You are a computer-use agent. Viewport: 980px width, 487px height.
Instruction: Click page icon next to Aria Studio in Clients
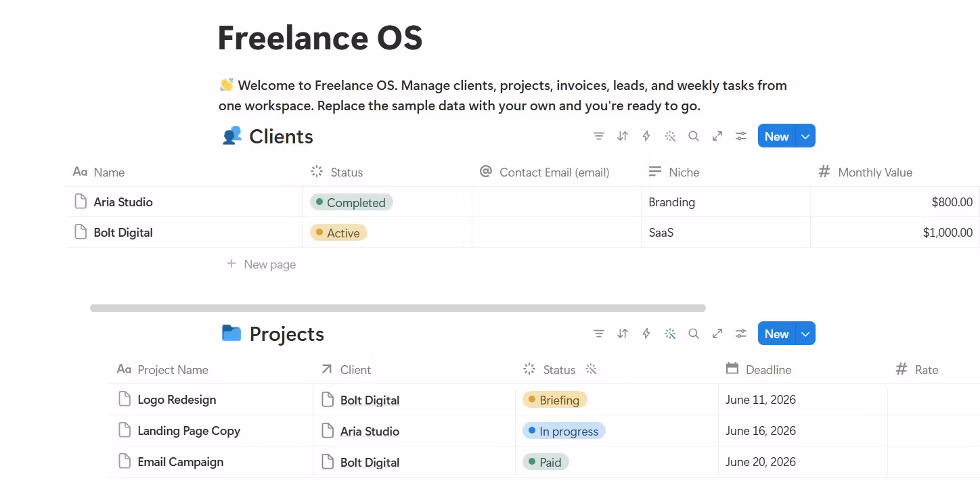[x=81, y=202]
